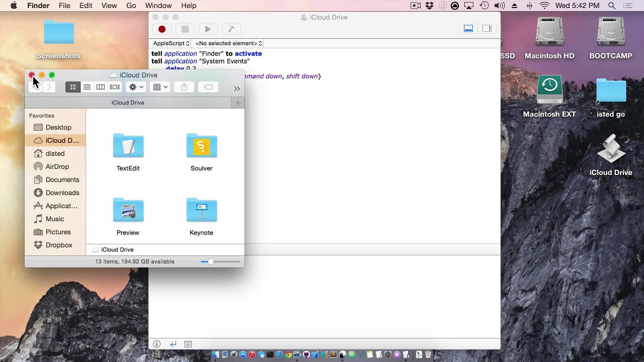Enable Cover Flow view in Finder
The width and height of the screenshot is (644, 362).
click(114, 86)
